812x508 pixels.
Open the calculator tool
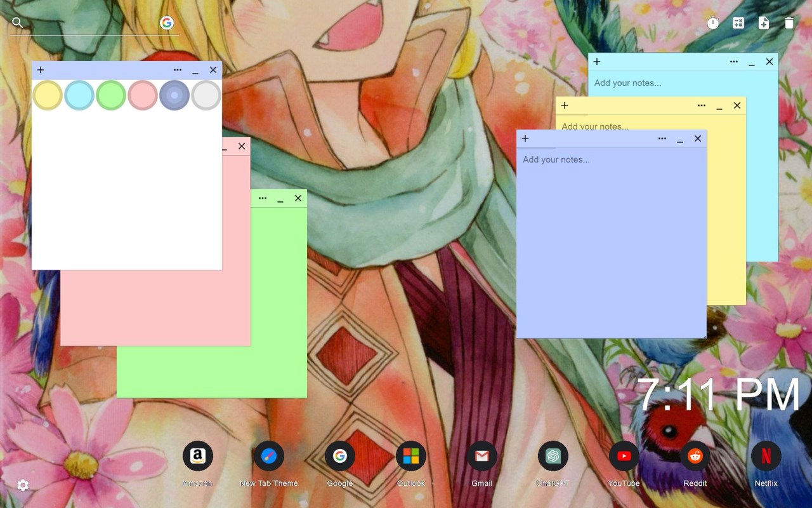coord(738,23)
